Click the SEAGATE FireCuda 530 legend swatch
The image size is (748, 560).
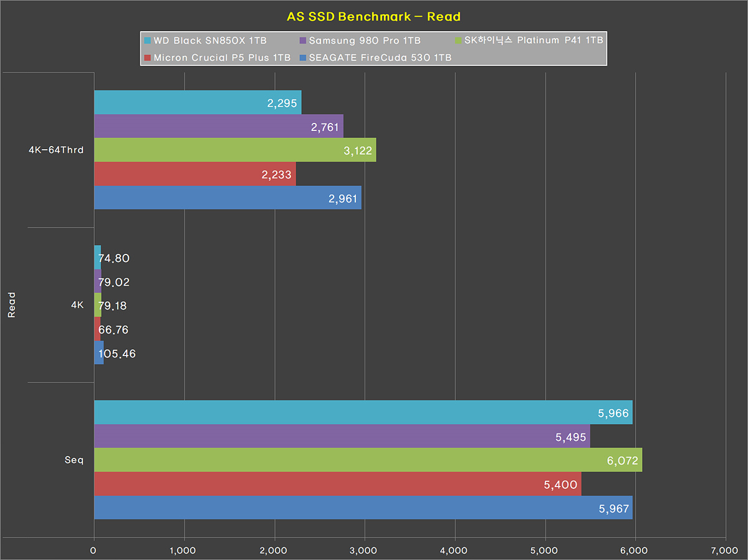click(304, 58)
